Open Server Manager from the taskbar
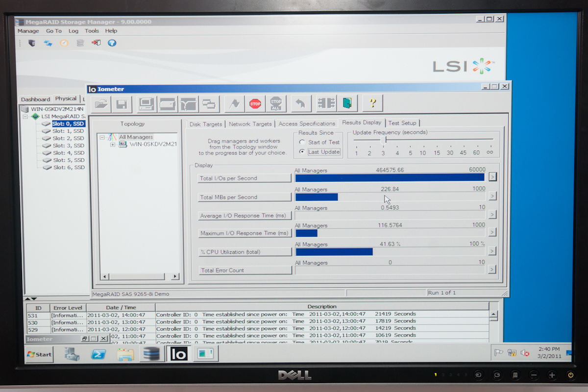Image resolution: width=588 pixels, height=392 pixels. 72,354
